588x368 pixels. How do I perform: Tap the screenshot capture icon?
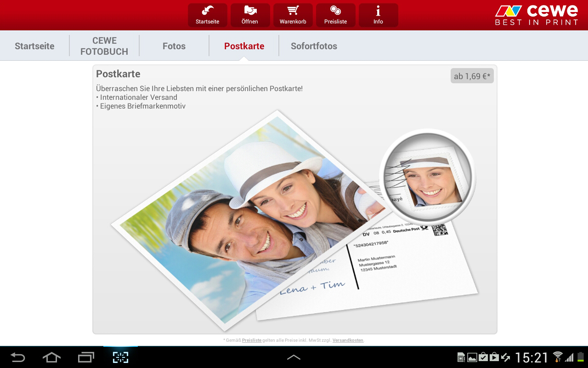pyautogui.click(x=120, y=357)
